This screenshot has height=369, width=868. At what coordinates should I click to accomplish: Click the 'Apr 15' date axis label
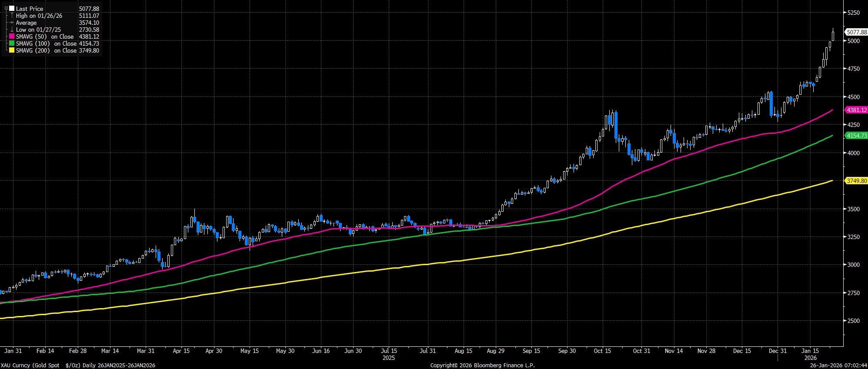181,351
